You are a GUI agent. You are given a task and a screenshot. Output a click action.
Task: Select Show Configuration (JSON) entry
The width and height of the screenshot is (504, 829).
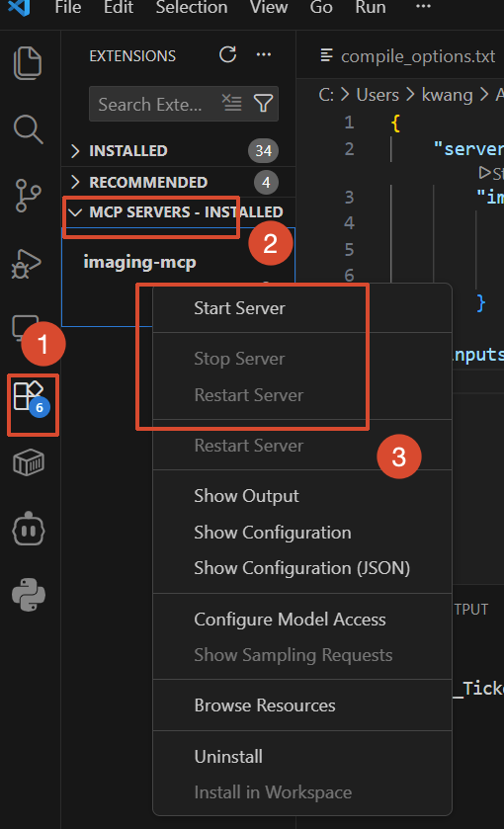pos(302,568)
